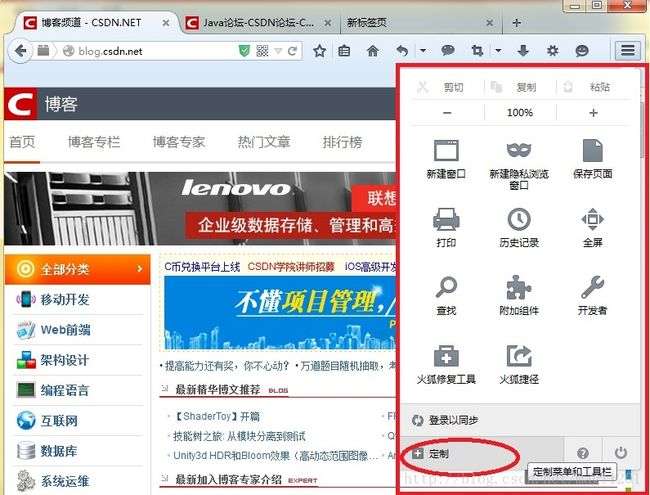
Task: Click the Lenovo banner advertisement
Action: [200, 208]
